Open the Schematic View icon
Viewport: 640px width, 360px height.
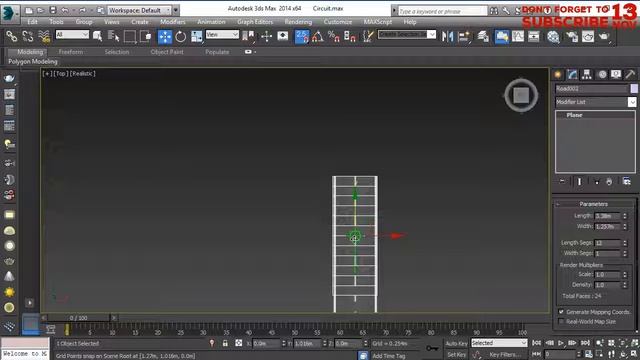pos(533,37)
